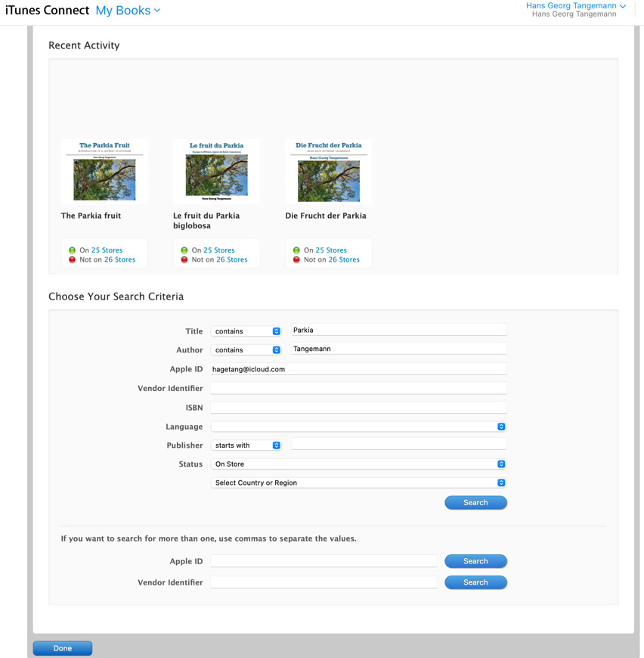
Task: Click the Done button
Action: coord(63,648)
